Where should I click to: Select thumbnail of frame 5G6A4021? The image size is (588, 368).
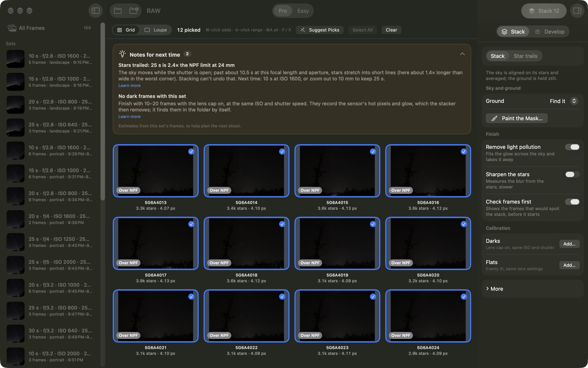click(155, 316)
